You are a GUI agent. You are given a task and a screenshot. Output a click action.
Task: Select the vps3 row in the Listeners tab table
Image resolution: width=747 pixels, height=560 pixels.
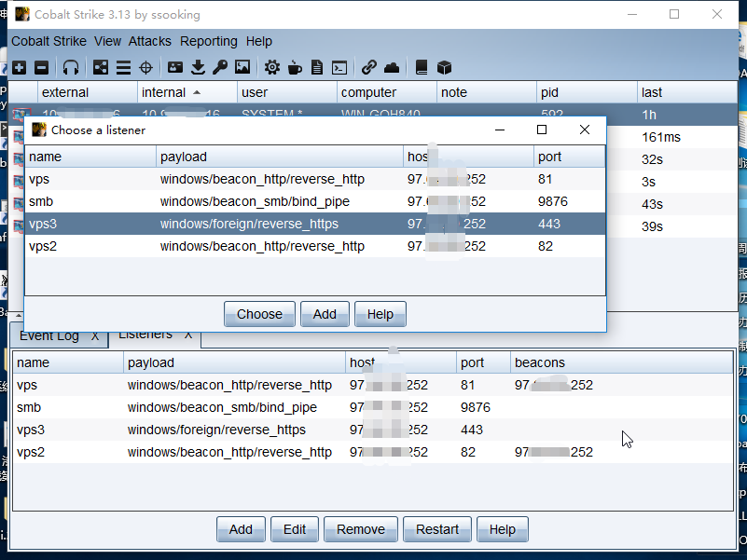pyautogui.click(x=373, y=430)
